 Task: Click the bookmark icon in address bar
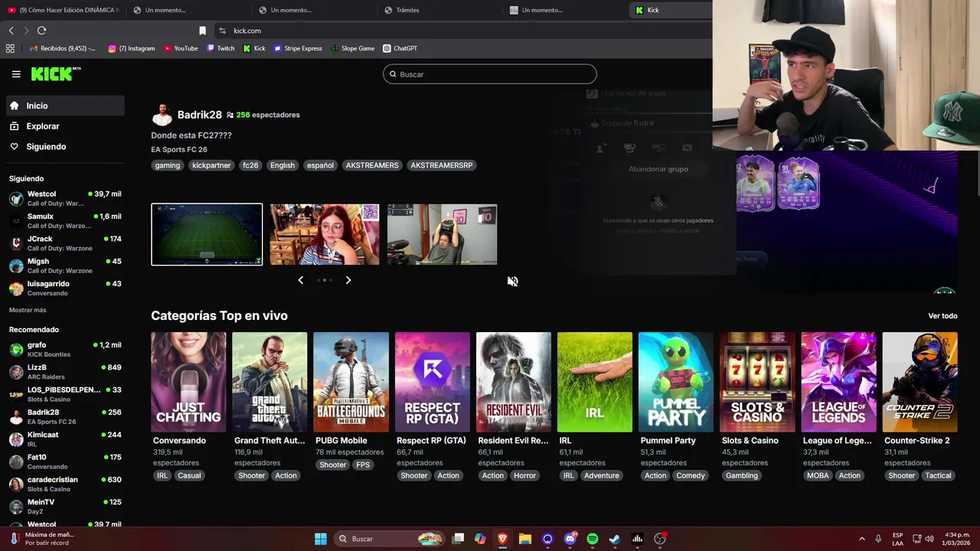pos(202,31)
